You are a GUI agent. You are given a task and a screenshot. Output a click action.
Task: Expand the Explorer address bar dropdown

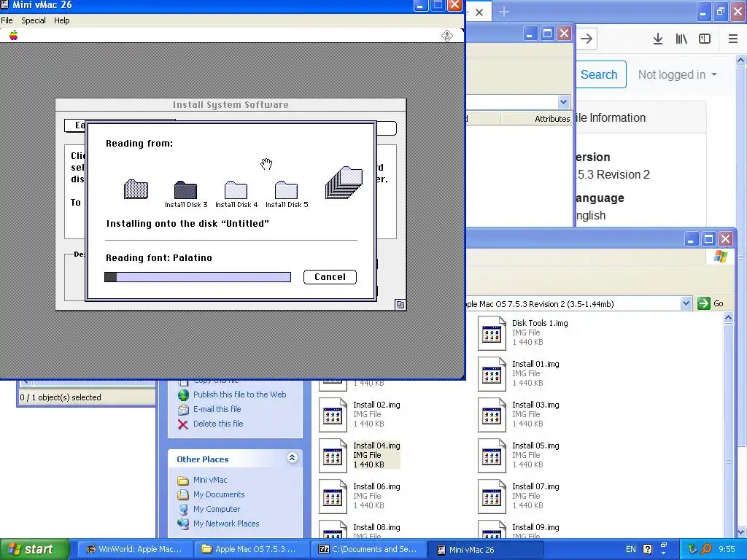point(686,303)
